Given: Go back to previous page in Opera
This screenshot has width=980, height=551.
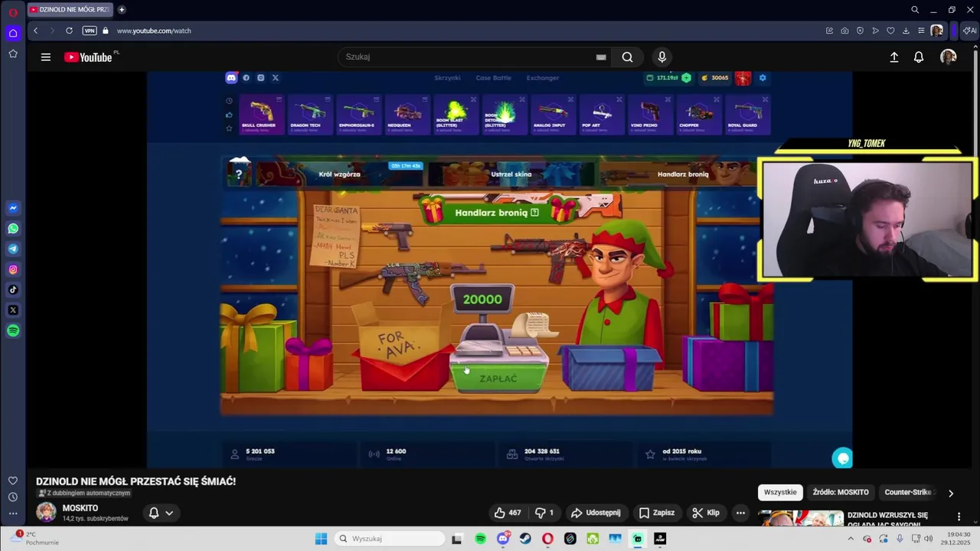Looking at the screenshot, I should (x=35, y=31).
